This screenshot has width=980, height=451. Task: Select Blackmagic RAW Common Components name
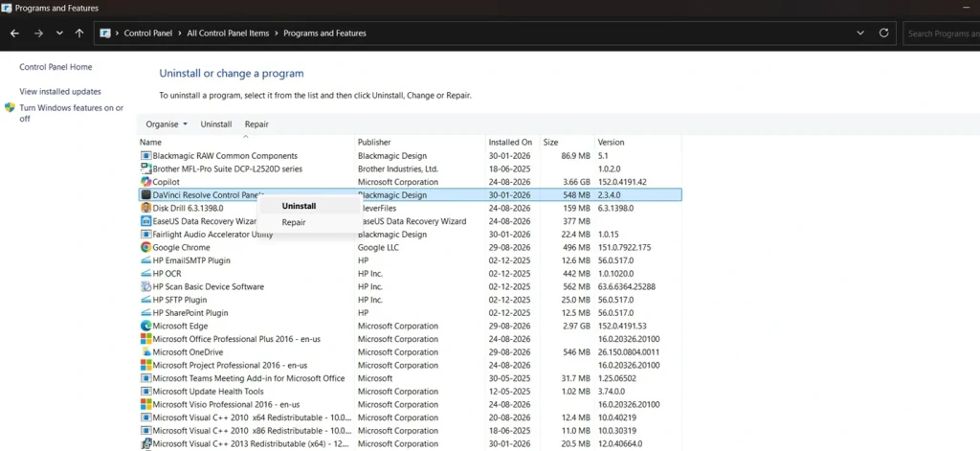(x=225, y=156)
